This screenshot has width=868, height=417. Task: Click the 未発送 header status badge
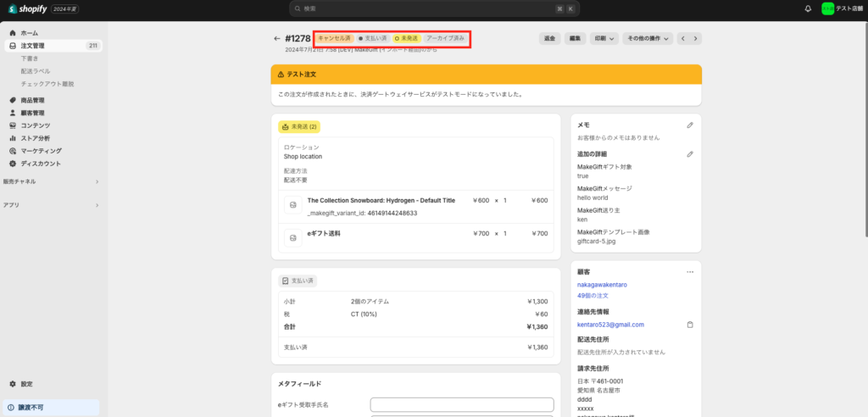point(407,38)
